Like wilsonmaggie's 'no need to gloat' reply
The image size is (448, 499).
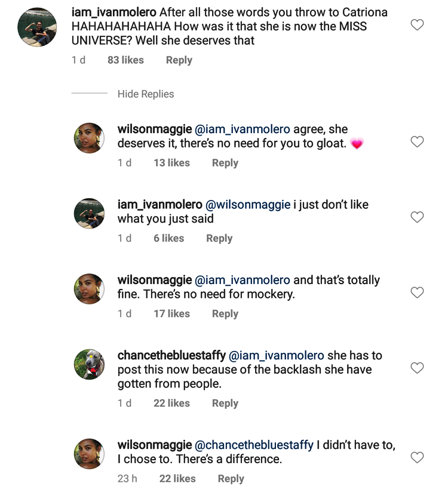point(418,142)
